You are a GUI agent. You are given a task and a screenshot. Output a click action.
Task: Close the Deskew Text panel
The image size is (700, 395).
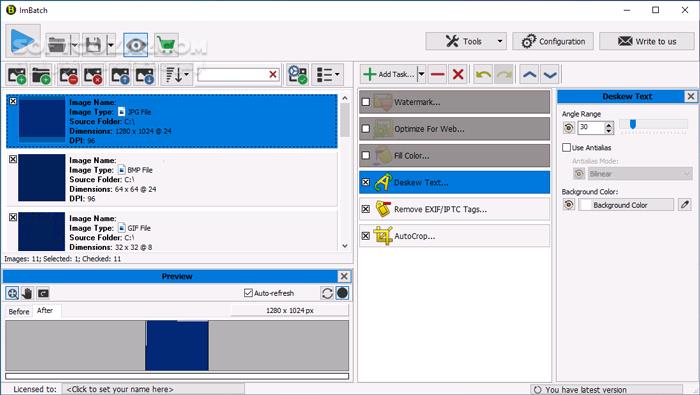[691, 96]
